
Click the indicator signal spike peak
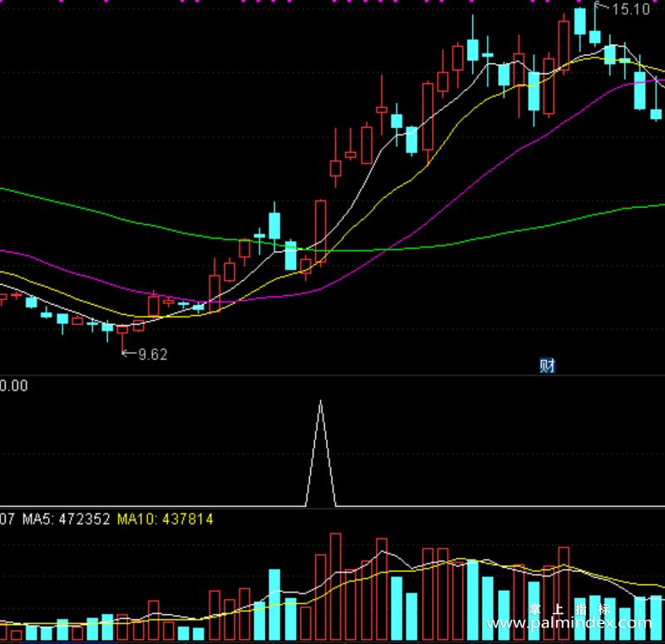coord(321,401)
